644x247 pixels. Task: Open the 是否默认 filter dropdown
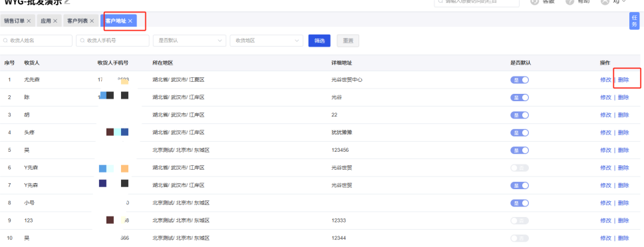pyautogui.click(x=190, y=41)
